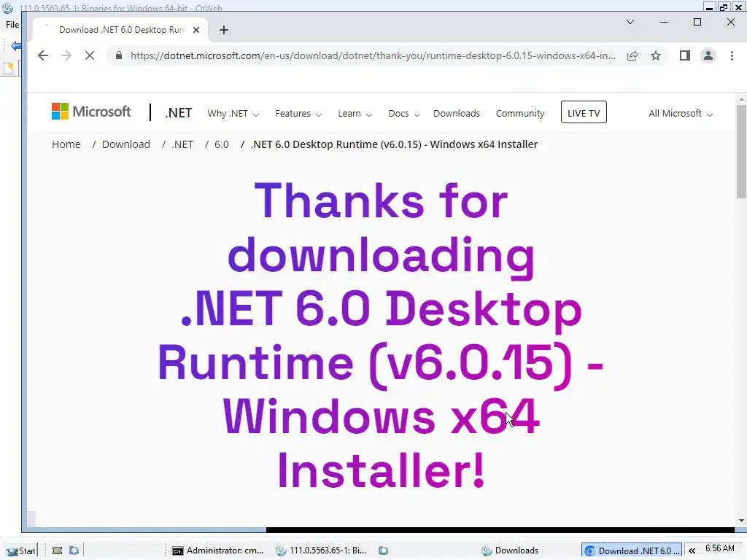The image size is (747, 560).
Task: Go back to the previous page in Chrome
Action: click(43, 55)
